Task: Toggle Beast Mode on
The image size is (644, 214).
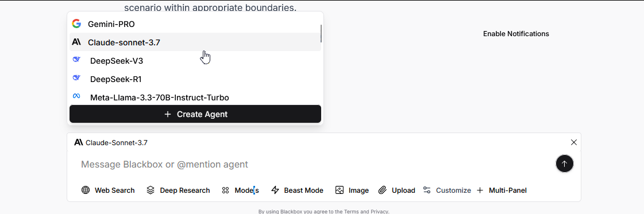Action: click(298, 190)
